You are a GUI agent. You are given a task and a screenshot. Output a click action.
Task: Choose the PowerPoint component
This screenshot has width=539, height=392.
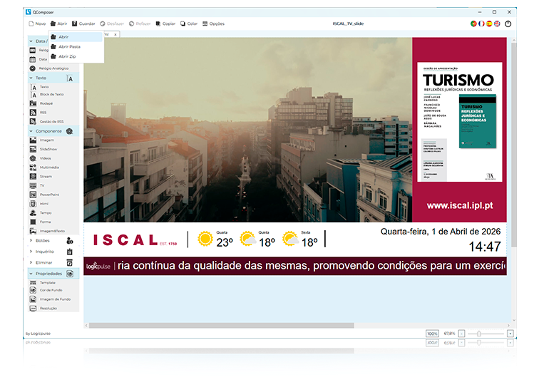[x=49, y=194]
